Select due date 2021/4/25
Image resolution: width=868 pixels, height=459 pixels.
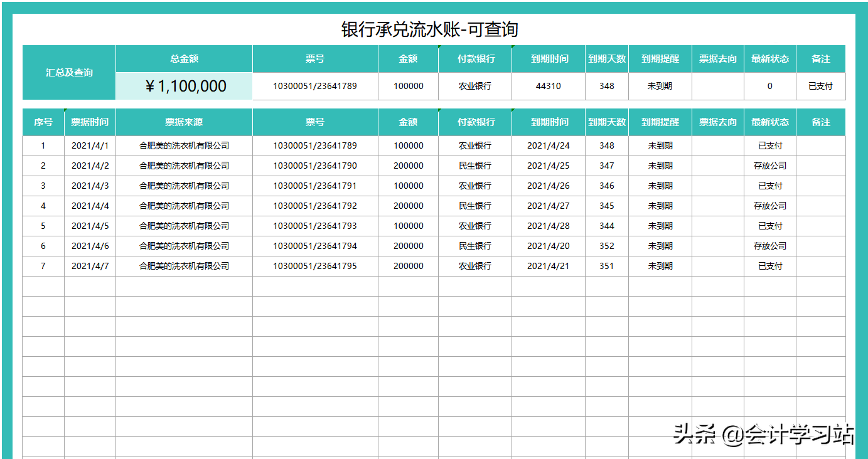(x=549, y=166)
